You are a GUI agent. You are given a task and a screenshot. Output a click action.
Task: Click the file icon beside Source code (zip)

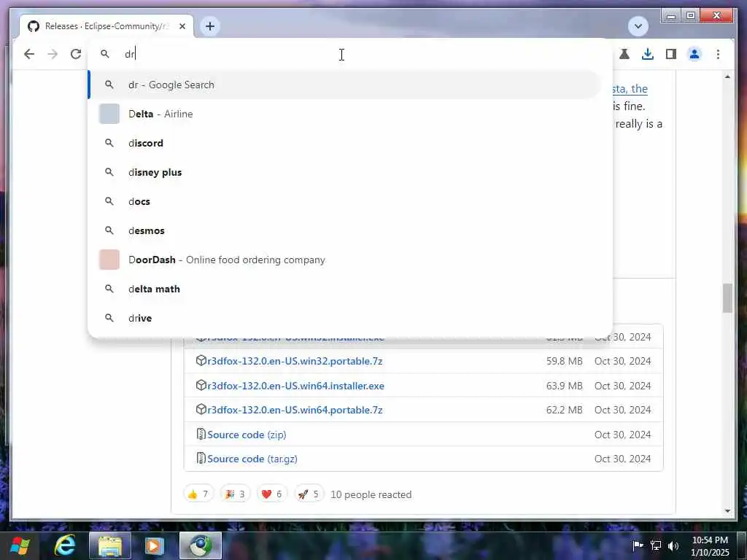click(201, 435)
